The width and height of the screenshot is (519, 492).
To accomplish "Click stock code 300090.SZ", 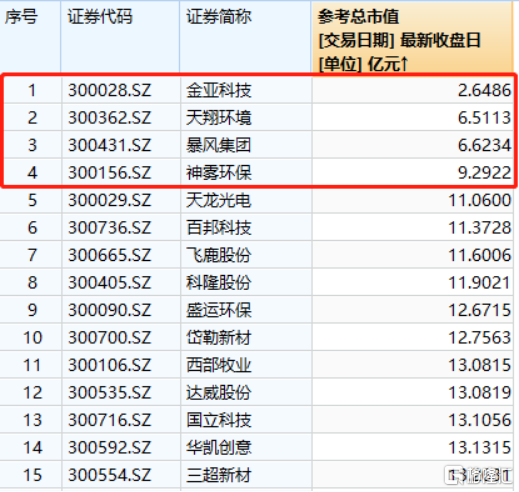I will [110, 310].
